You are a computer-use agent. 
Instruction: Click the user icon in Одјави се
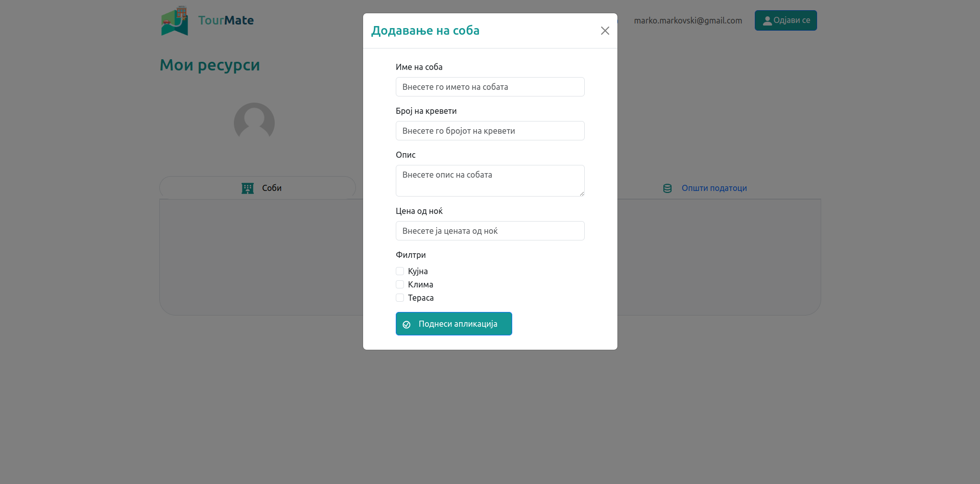click(767, 21)
